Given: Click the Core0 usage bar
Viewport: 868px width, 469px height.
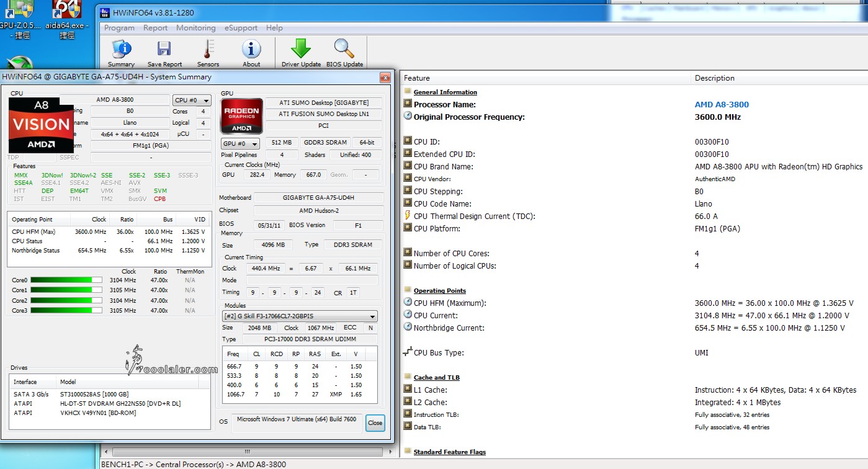Looking at the screenshot, I should click(66, 280).
